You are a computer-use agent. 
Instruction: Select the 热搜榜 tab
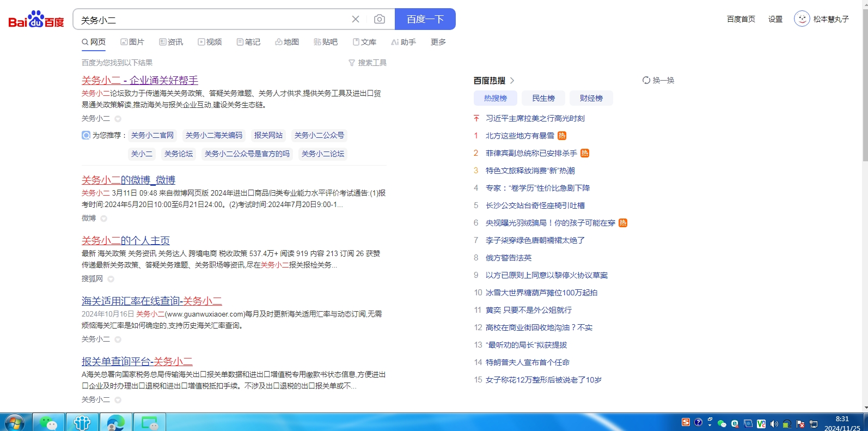pyautogui.click(x=496, y=98)
